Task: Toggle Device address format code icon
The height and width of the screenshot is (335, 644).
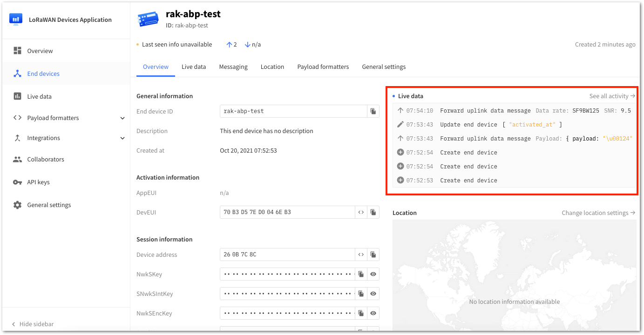Action: pos(361,255)
